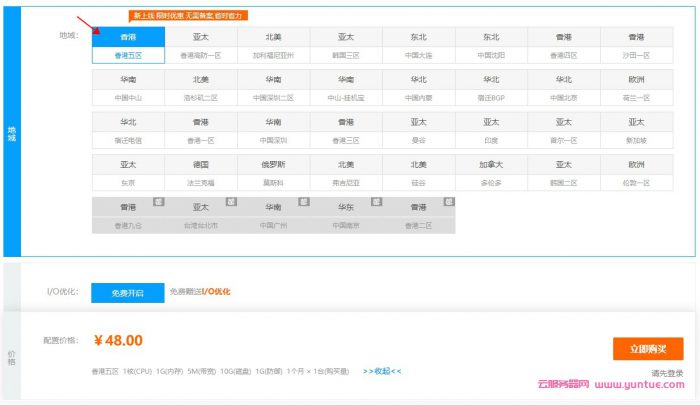The width and height of the screenshot is (700, 405).
Task: Click the greyed-out 香港二区 region
Action: (x=419, y=216)
